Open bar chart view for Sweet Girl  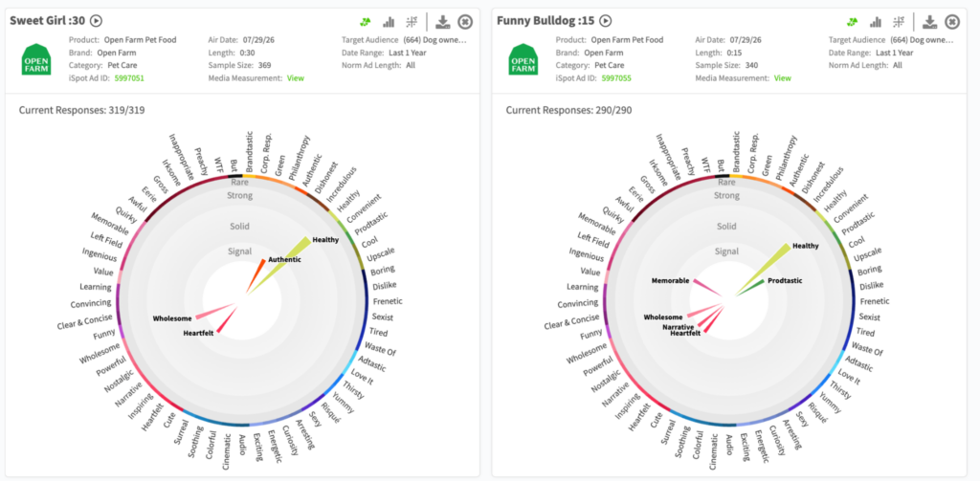tap(389, 22)
